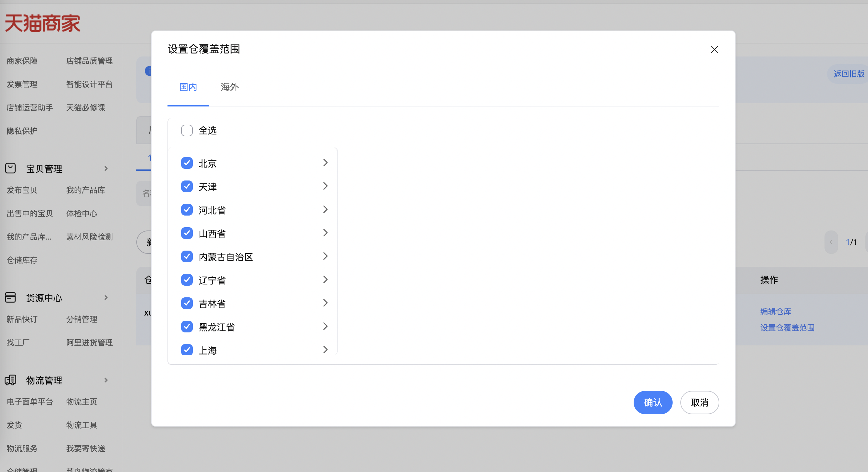
Task: Expand 内蒙古自治区 cities arrow
Action: pos(325,256)
